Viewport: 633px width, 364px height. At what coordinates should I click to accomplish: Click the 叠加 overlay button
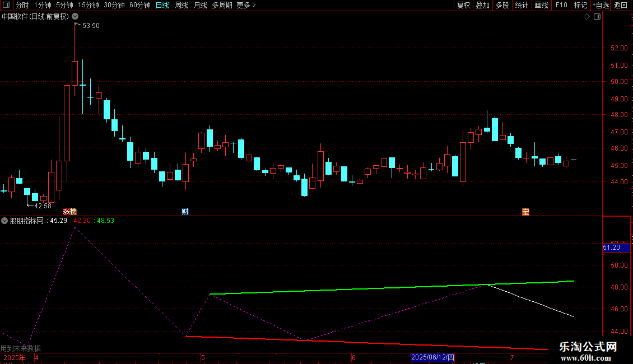coord(482,5)
